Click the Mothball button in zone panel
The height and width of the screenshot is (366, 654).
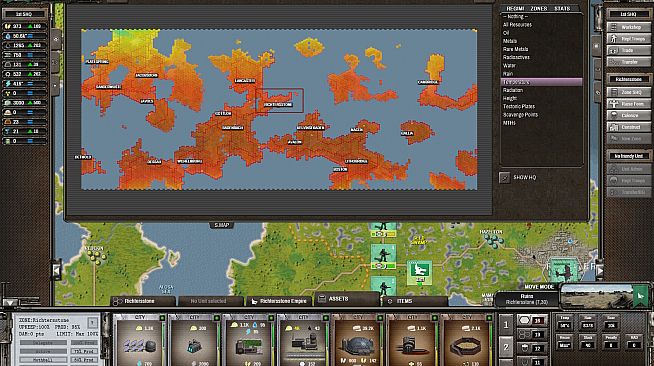tap(43, 359)
